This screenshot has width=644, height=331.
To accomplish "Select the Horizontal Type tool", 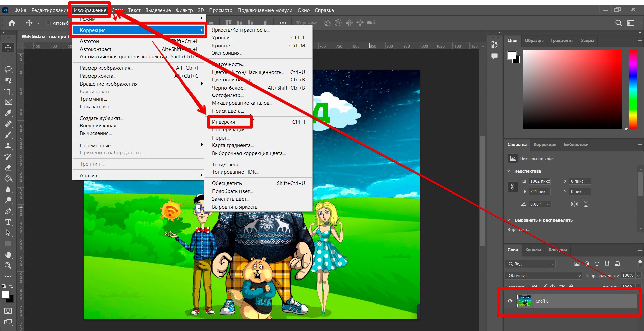I will pyautogui.click(x=8, y=222).
